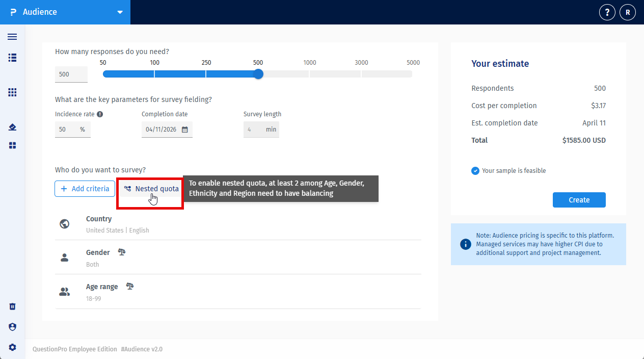
Task: Click the #Audience v2.0 footer text
Action: 142,349
